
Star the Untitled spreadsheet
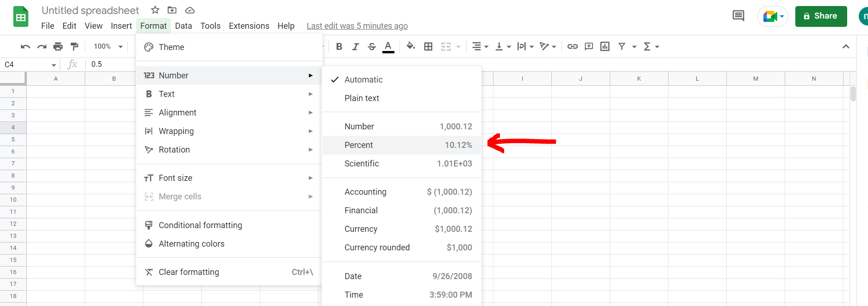[155, 10]
